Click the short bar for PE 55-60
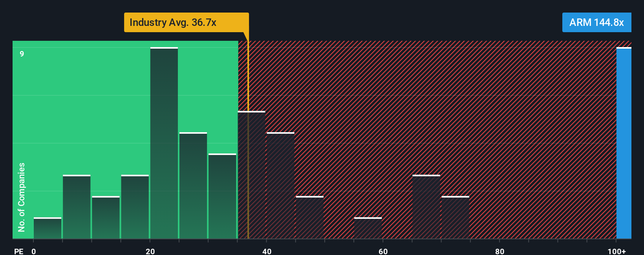The width and height of the screenshot is (644, 255). coord(368,228)
